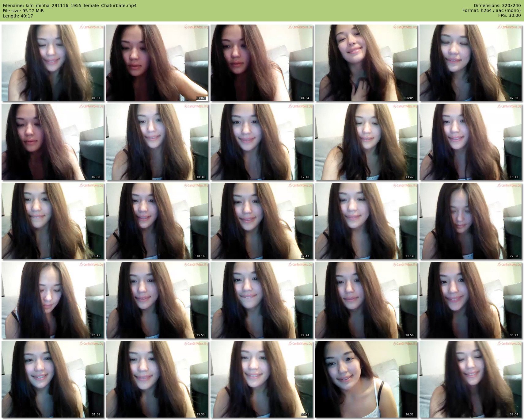Open the thumbnail timestamped 01:31

(x=53, y=63)
